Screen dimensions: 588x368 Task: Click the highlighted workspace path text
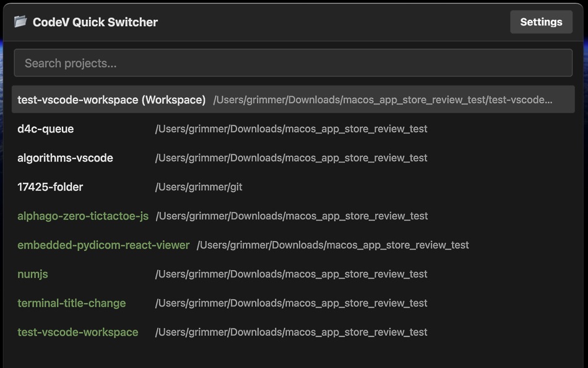click(383, 99)
